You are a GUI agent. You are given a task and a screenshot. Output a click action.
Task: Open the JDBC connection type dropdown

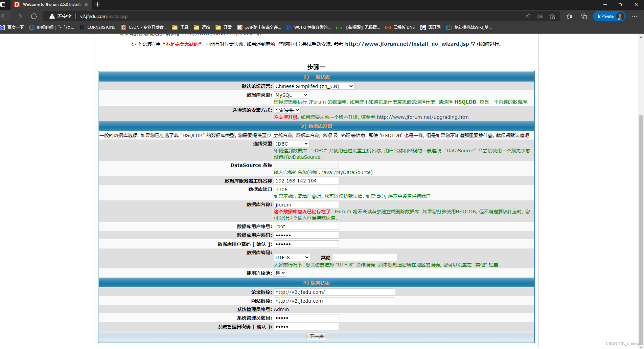[291, 144]
